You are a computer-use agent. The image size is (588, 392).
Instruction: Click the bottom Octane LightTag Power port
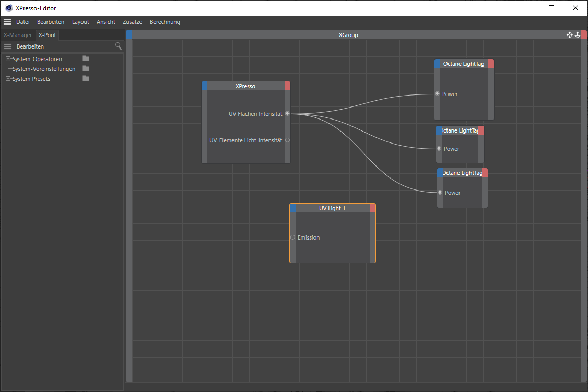[440, 192]
